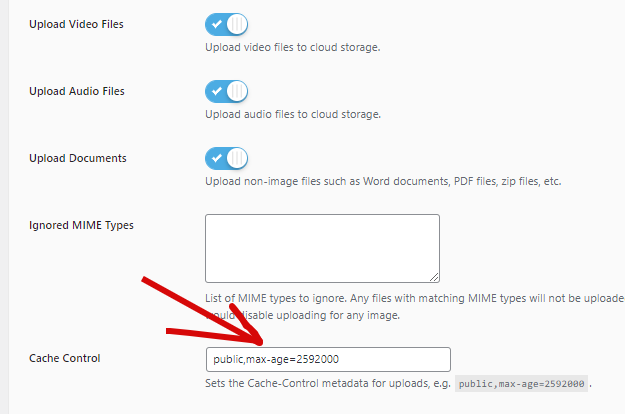Click the white grip knob on the Audio Files toggle
This screenshot has height=414, width=625.
pos(237,91)
